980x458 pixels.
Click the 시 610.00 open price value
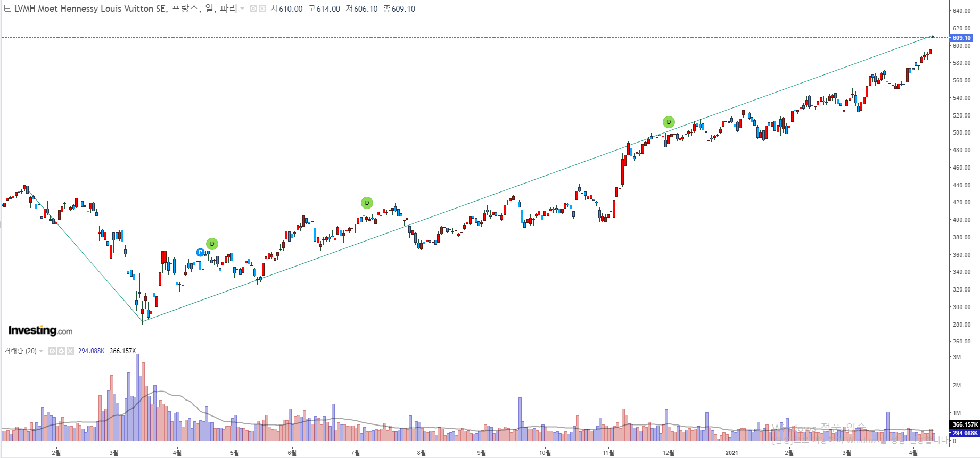286,9
